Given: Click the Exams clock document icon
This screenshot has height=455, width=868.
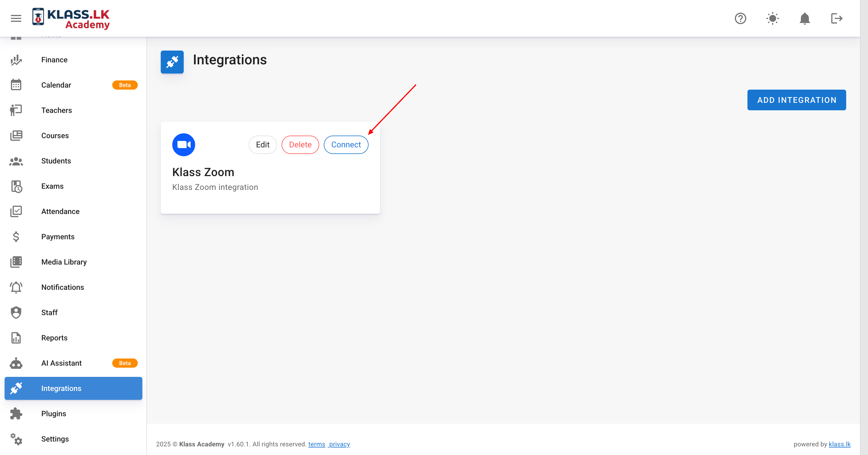Looking at the screenshot, I should (16, 186).
